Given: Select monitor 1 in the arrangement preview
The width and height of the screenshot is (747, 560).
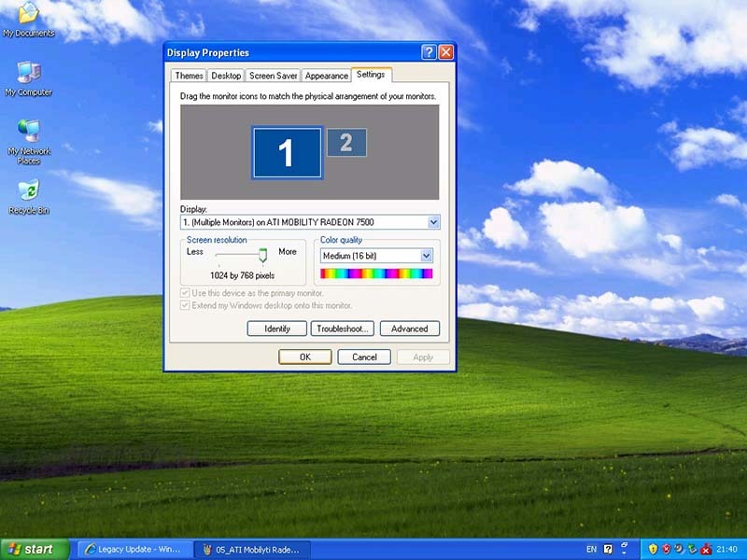Looking at the screenshot, I should click(x=287, y=152).
